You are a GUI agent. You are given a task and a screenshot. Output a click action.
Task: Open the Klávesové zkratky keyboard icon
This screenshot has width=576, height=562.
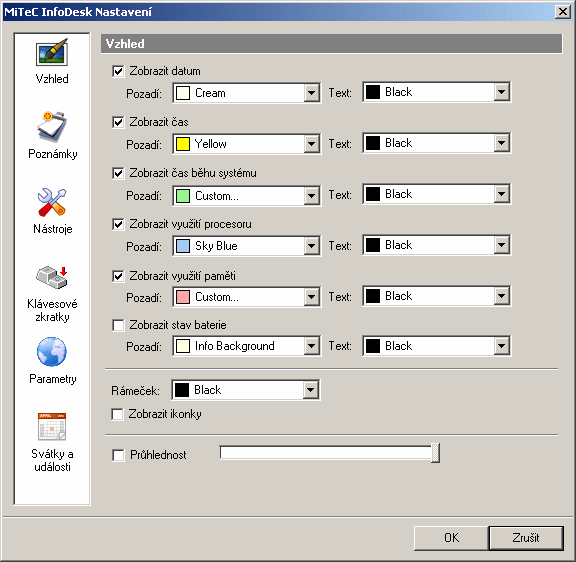pyautogui.click(x=52, y=277)
